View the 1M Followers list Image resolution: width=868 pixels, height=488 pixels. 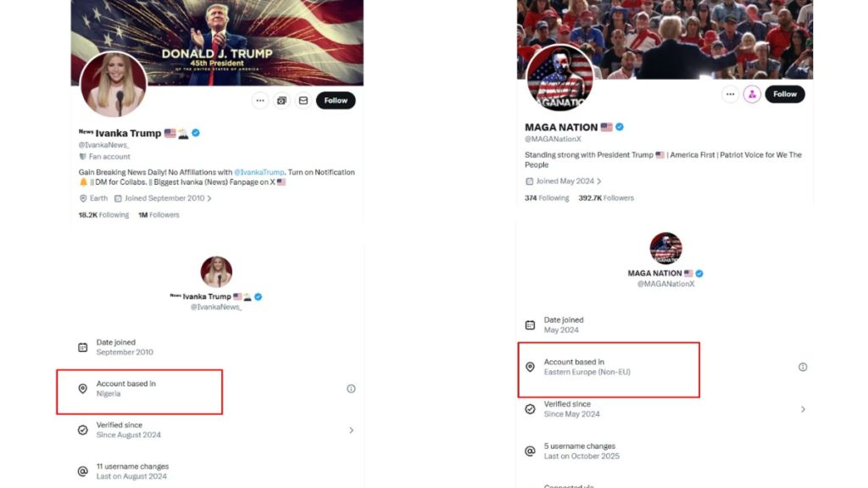[x=159, y=215]
